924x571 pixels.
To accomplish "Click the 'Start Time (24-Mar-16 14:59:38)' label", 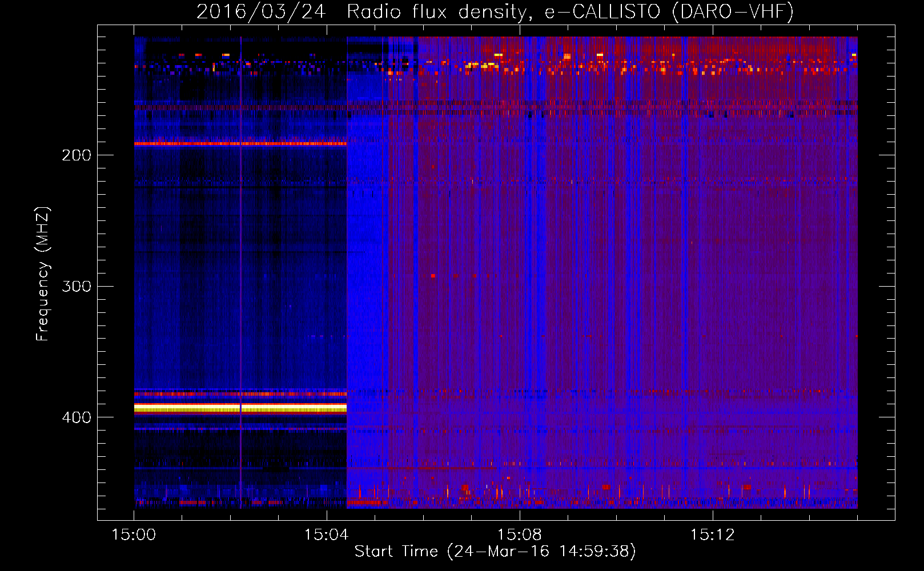I will coord(495,552).
